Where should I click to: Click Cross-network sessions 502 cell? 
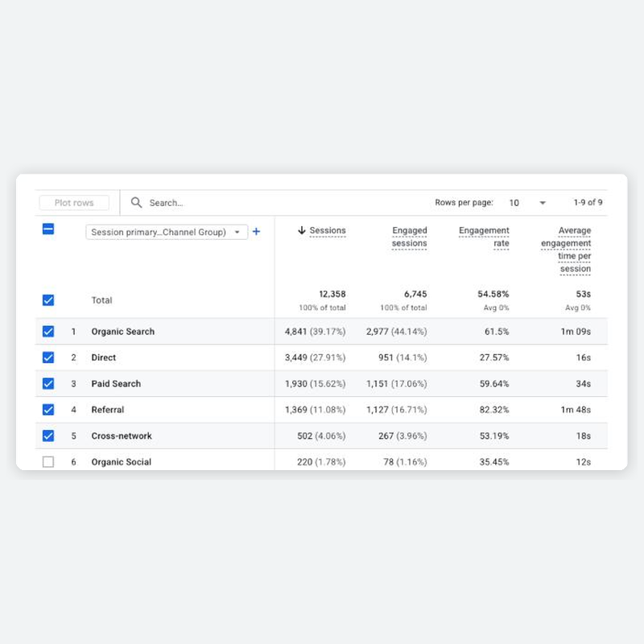321,436
